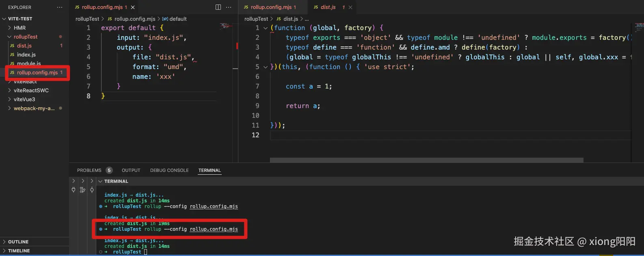The image size is (644, 256).
Task: Fold line 1 in dist.js editor
Action: (x=266, y=28)
